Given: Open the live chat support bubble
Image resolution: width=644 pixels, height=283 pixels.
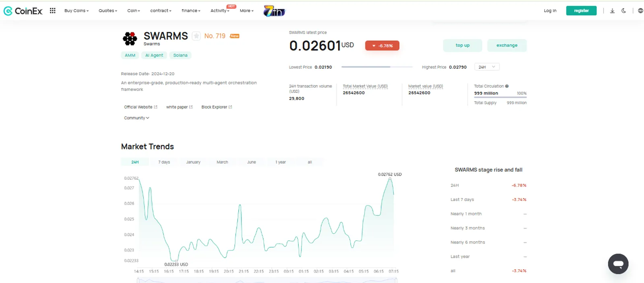Looking at the screenshot, I should point(618,264).
